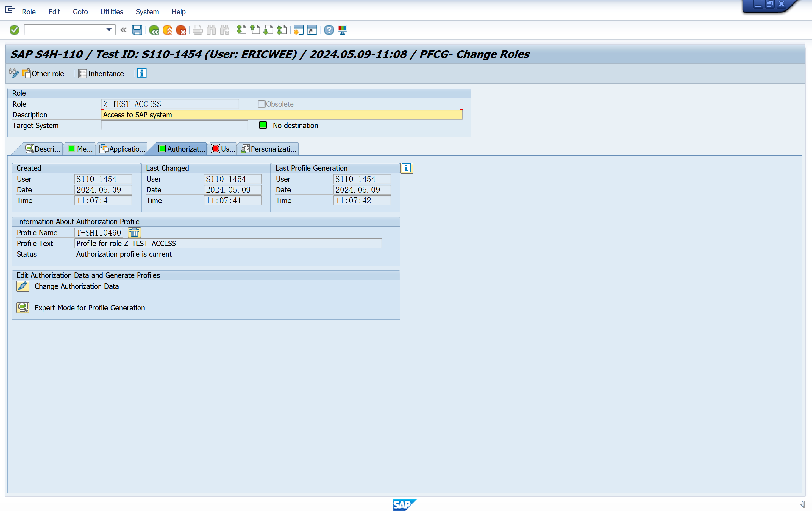
Task: Expand the command field dropdown arrow
Action: [109, 30]
